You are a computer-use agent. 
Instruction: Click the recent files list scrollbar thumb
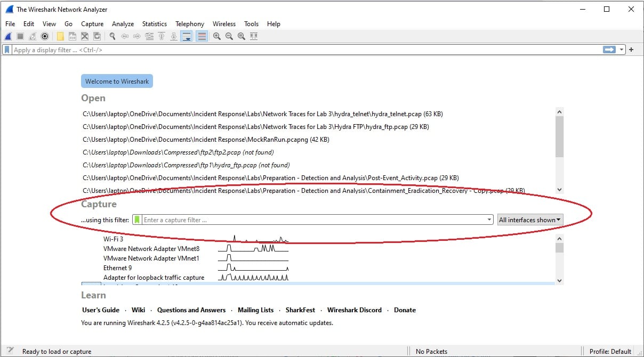(x=559, y=137)
